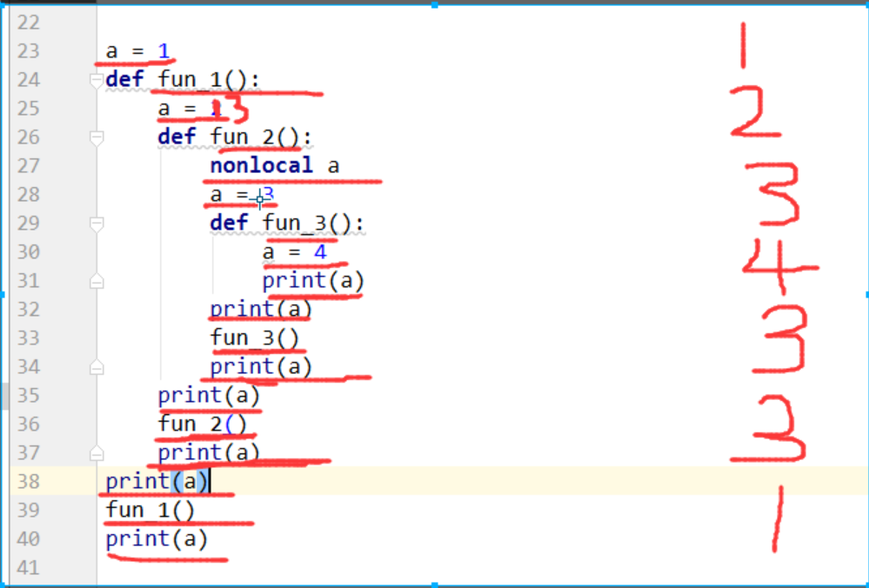Click the 'fun_2()' call on line 36
Image resolution: width=869 pixels, height=588 pixels.
(x=203, y=424)
